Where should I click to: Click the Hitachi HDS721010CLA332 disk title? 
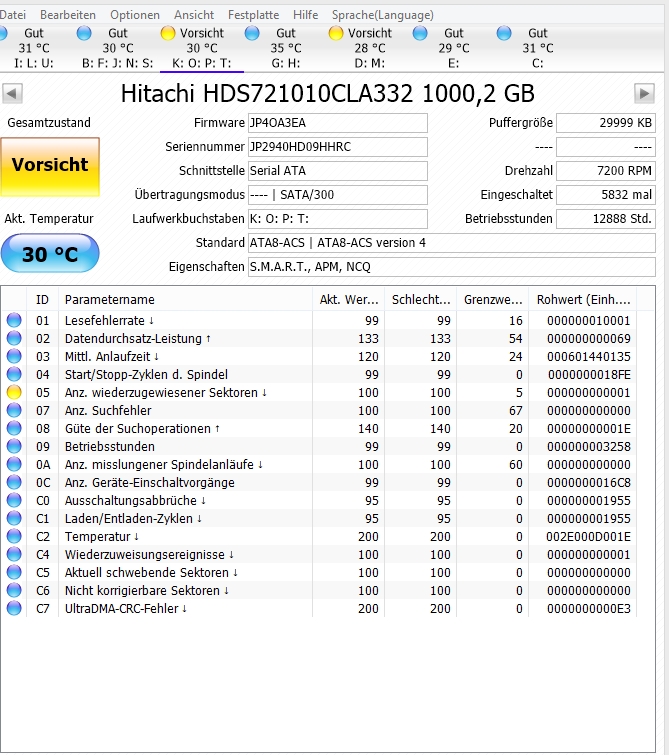click(x=328, y=93)
